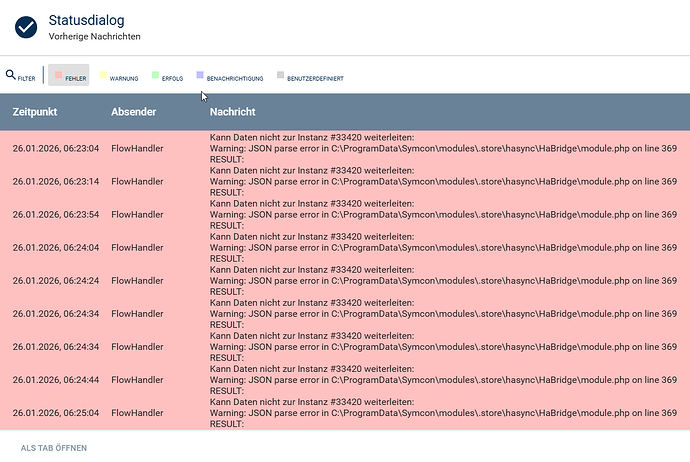Select the timestamp 26.01.2026, 06:24:04
690x462 pixels.
pos(56,248)
